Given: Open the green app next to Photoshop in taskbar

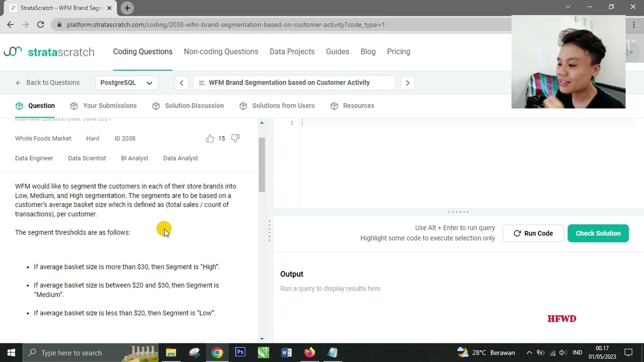Looking at the screenshot, I should [x=263, y=352].
